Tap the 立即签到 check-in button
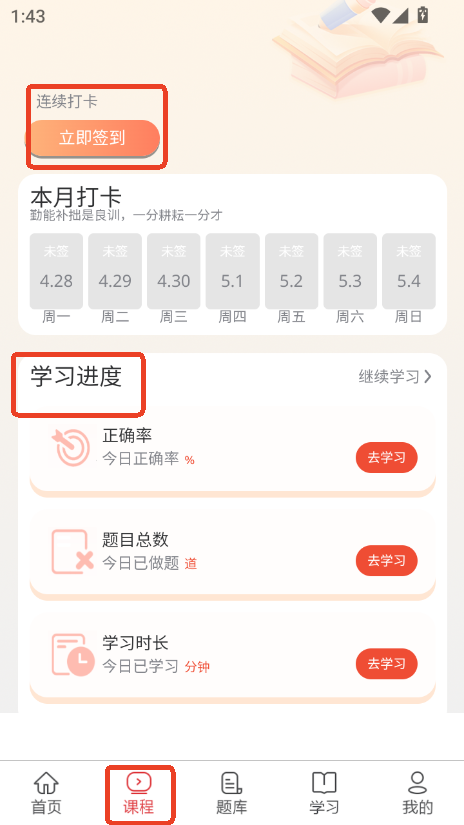 (x=93, y=138)
